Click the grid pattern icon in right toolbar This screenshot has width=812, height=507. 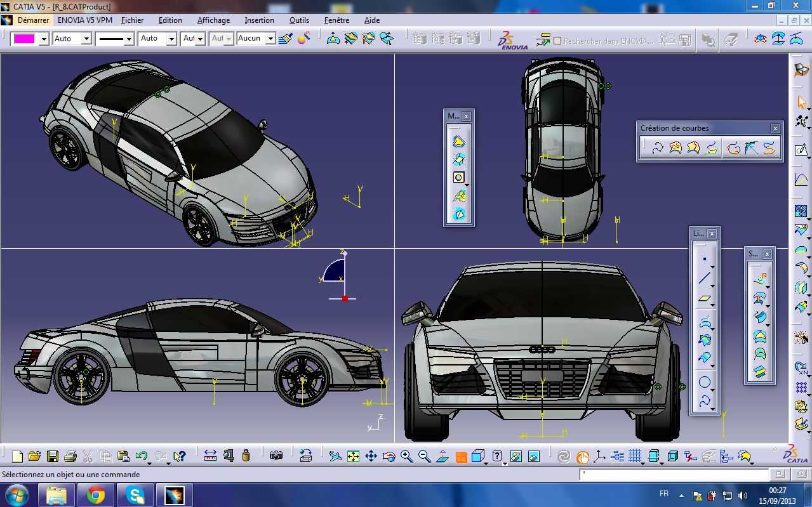tap(801, 386)
